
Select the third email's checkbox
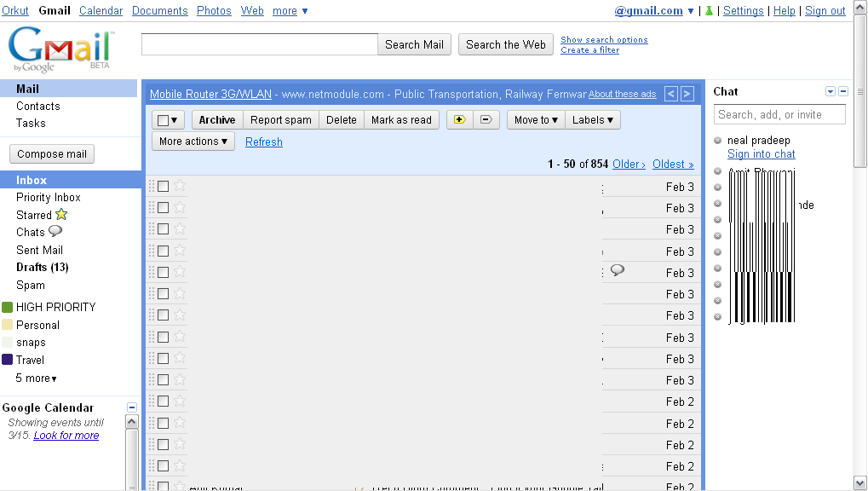[164, 229]
